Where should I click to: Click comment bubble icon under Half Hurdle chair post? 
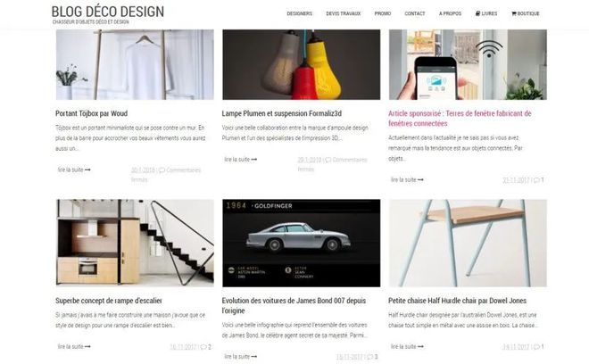536,347
